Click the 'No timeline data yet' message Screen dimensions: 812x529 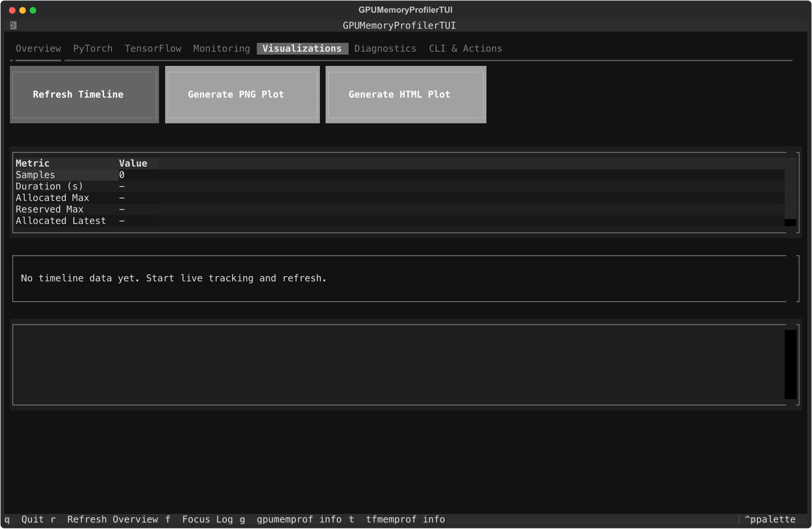174,278
